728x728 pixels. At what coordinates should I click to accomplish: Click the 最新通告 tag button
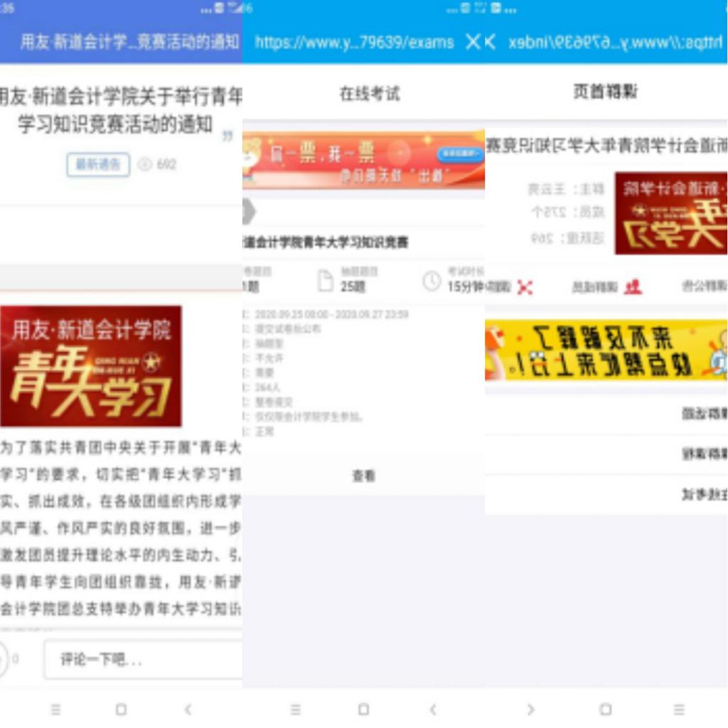(x=98, y=164)
